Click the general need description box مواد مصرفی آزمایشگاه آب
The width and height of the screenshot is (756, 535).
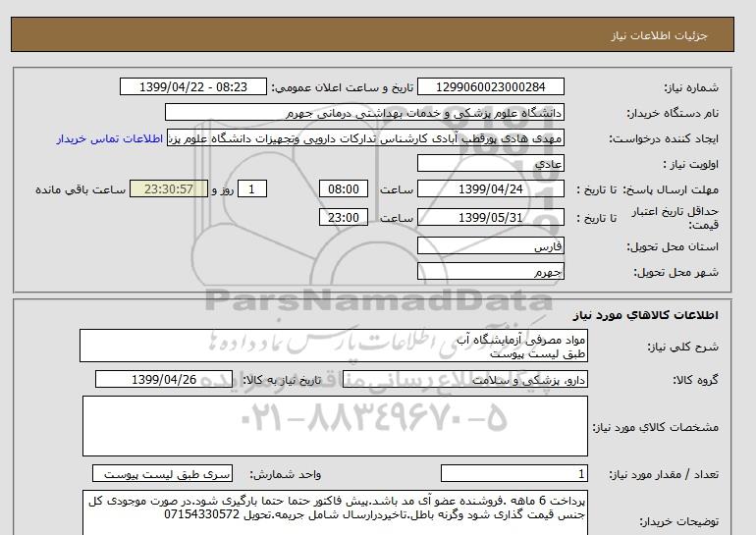pos(334,346)
